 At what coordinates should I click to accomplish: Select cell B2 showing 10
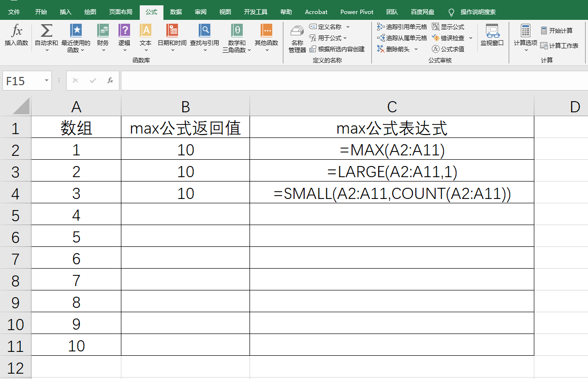pos(185,150)
